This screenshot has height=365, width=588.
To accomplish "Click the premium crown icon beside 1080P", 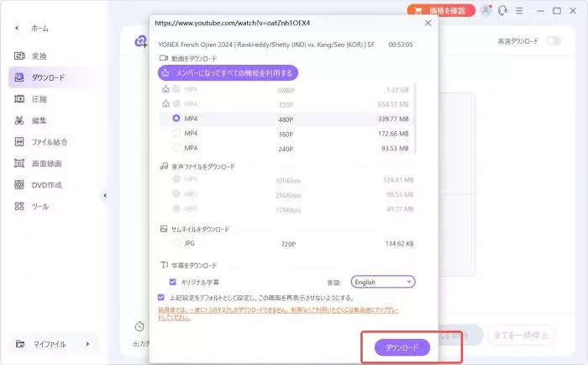I will click(165, 89).
